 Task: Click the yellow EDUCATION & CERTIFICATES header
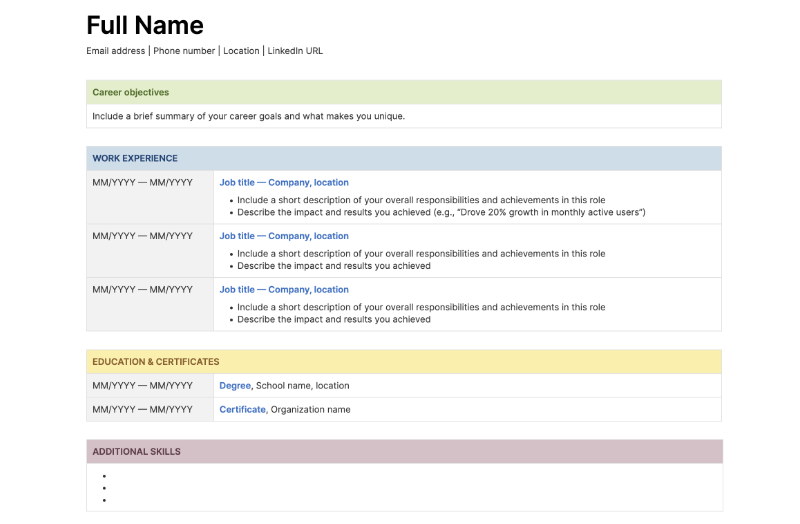404,362
